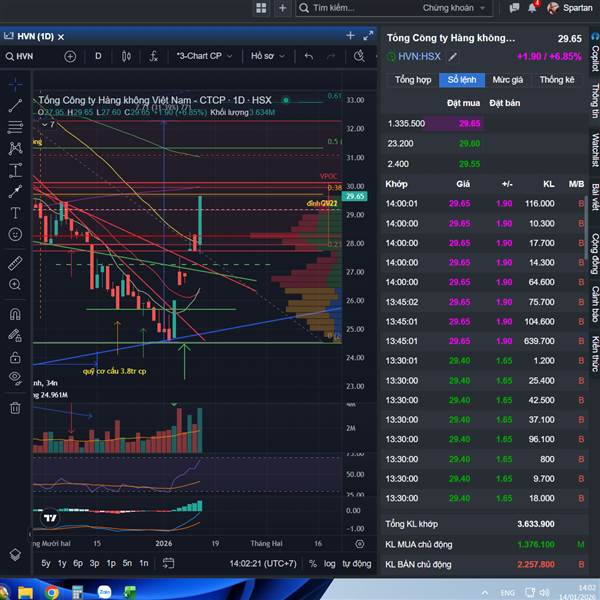
Task: Toggle lock all drawings
Action: point(15,357)
